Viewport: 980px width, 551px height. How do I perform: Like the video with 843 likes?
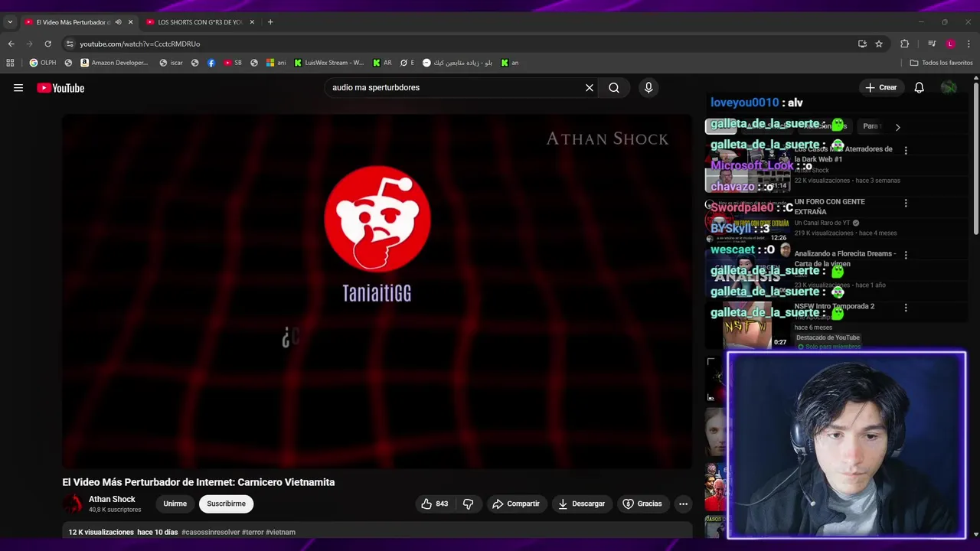click(434, 504)
